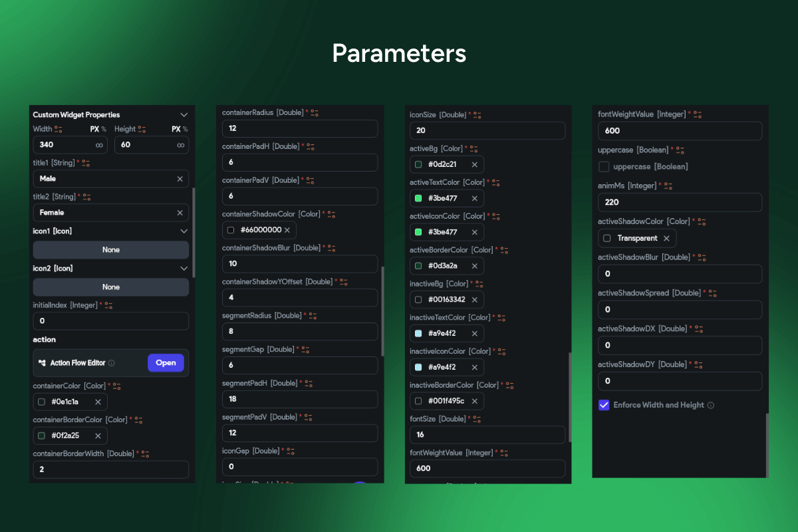Screen dimensions: 798x532
Task: Click the None button under icon1
Action: (x=111, y=250)
